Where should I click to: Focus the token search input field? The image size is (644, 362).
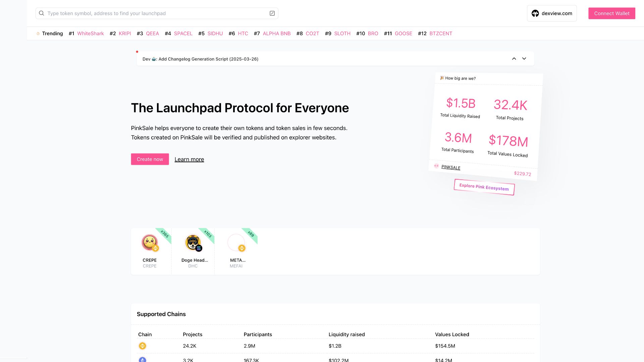point(157,13)
